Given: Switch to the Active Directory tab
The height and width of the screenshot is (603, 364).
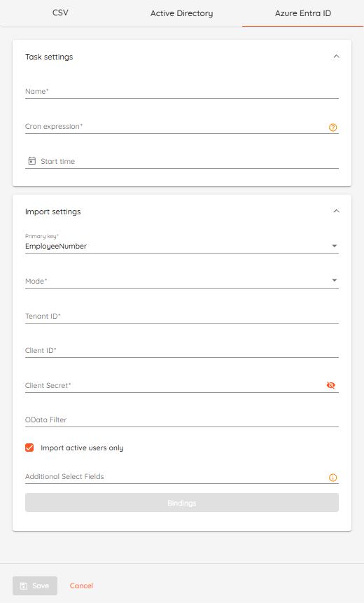Looking at the screenshot, I should (x=181, y=13).
